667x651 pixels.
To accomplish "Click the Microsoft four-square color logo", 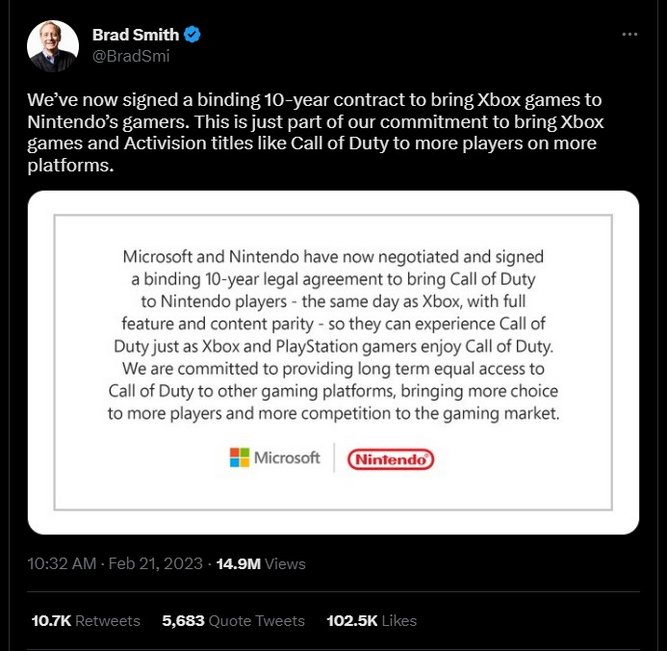I will click(239, 458).
